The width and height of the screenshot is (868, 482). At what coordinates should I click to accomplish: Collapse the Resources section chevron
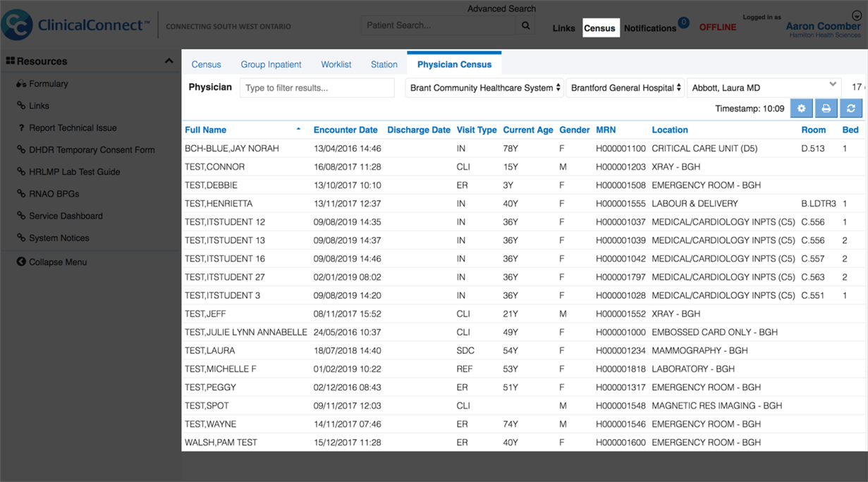pos(169,61)
